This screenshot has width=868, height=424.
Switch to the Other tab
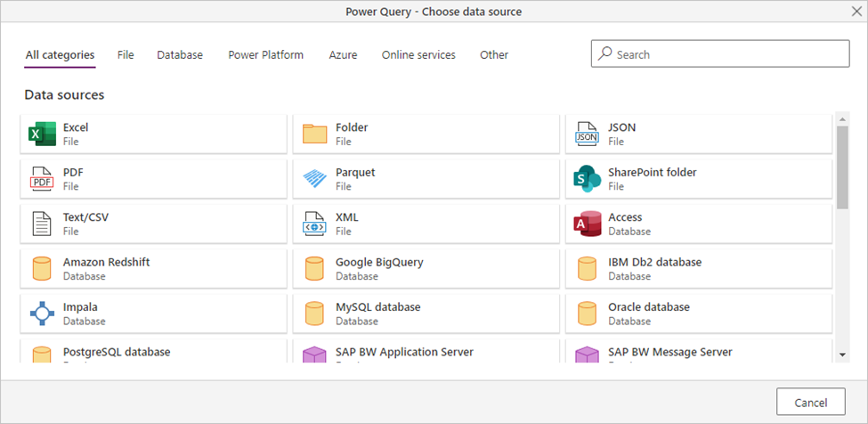494,55
